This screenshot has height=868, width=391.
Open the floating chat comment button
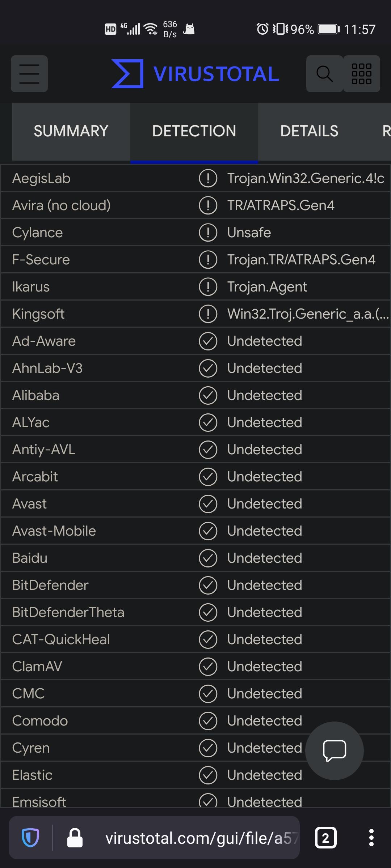[334, 750]
